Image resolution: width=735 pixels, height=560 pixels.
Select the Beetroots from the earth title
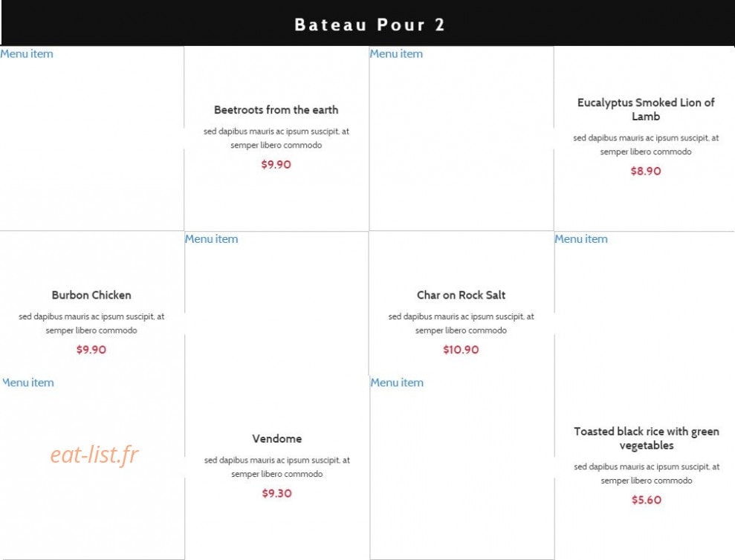(x=276, y=110)
